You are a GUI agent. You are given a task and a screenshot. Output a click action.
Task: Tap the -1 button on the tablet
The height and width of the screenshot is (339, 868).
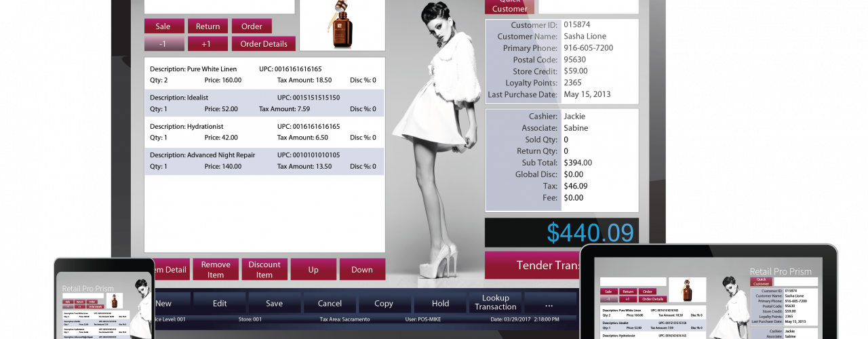[609, 299]
